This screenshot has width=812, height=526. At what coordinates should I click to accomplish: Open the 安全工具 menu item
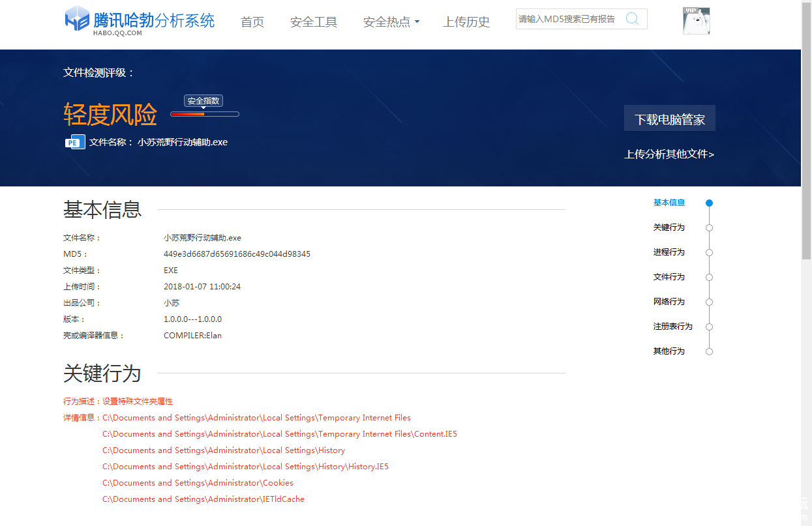point(314,22)
